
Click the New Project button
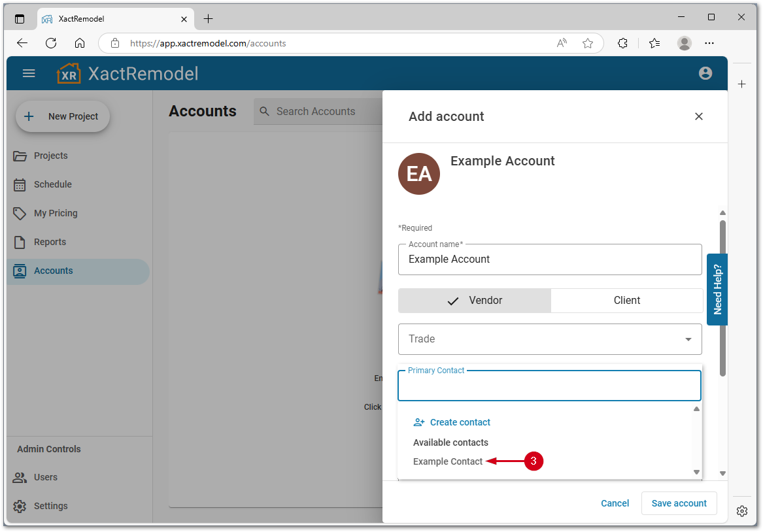click(63, 117)
